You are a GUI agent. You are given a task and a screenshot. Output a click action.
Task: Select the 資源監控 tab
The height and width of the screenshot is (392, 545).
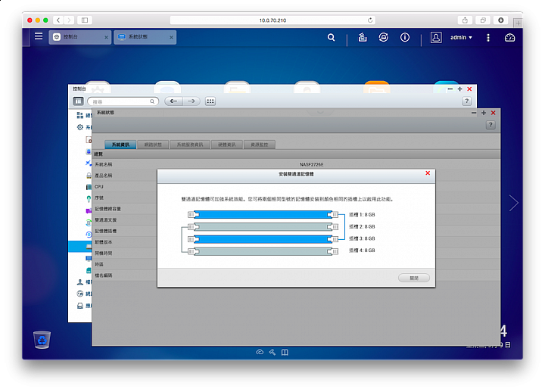tap(260, 145)
